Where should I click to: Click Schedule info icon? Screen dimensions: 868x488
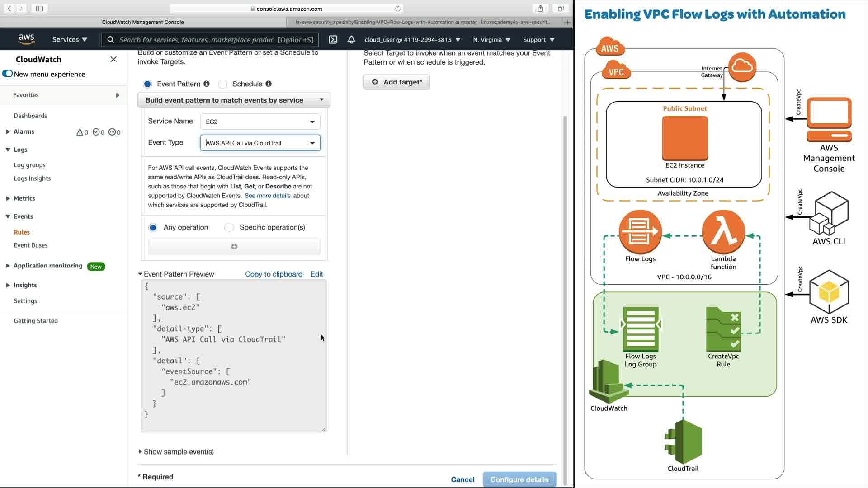pyautogui.click(x=269, y=84)
